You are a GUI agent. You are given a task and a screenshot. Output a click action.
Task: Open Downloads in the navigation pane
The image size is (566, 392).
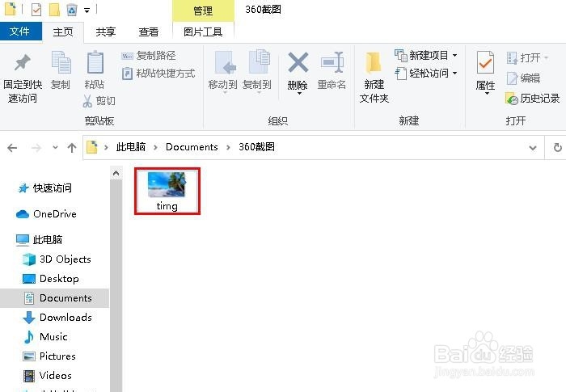(57, 318)
